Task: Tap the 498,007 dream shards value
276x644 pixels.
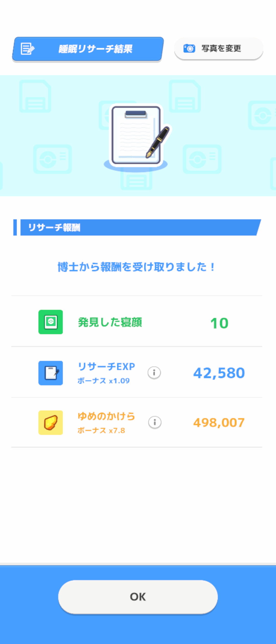Action: [219, 422]
